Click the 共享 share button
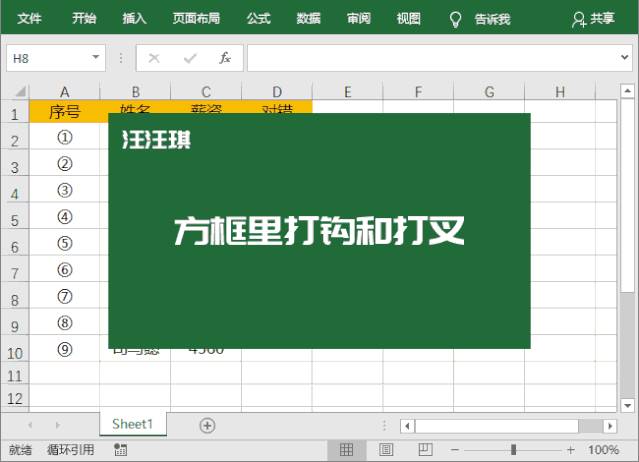Screen dimensions: 639x462 [593, 19]
